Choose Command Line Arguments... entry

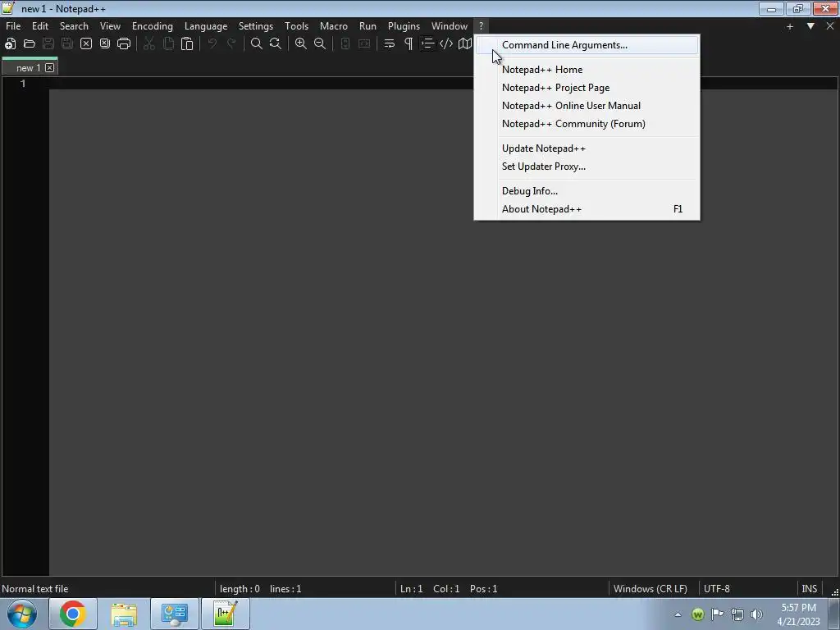pos(587,45)
